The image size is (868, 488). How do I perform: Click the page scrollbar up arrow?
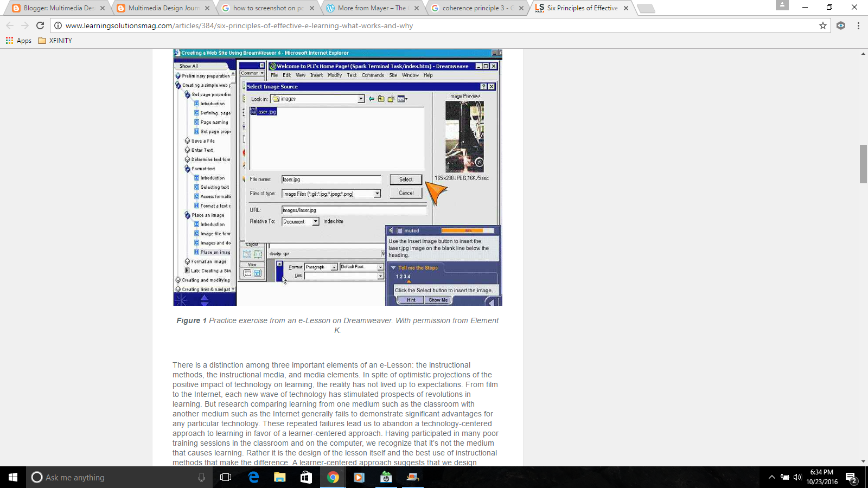click(x=863, y=53)
